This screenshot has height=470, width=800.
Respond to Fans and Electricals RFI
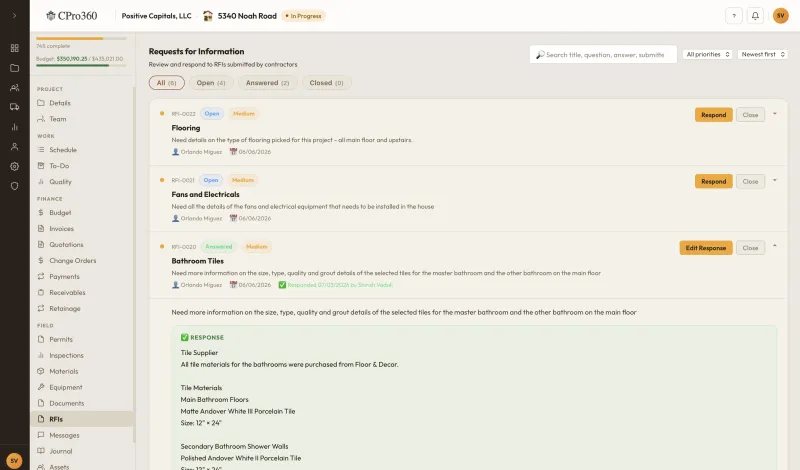point(713,181)
